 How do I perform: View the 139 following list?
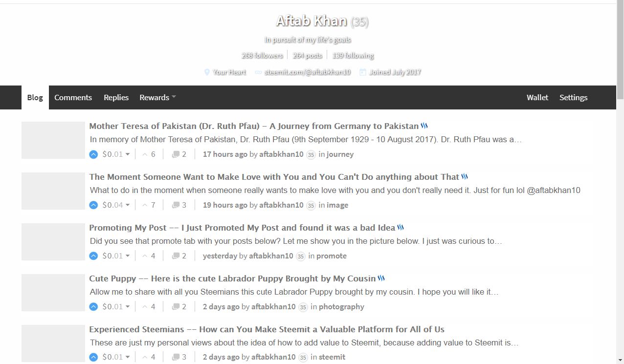pyautogui.click(x=353, y=56)
